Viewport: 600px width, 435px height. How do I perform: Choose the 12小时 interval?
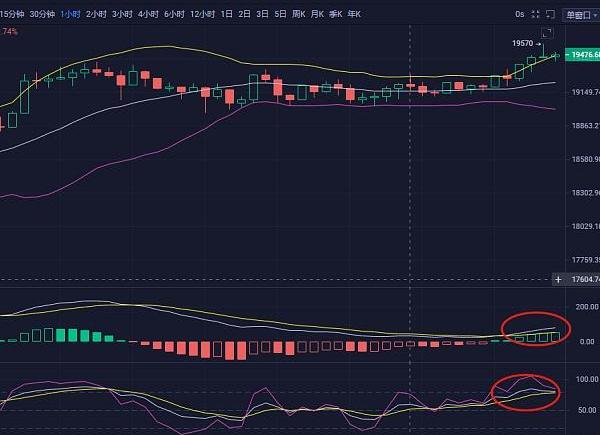point(201,14)
